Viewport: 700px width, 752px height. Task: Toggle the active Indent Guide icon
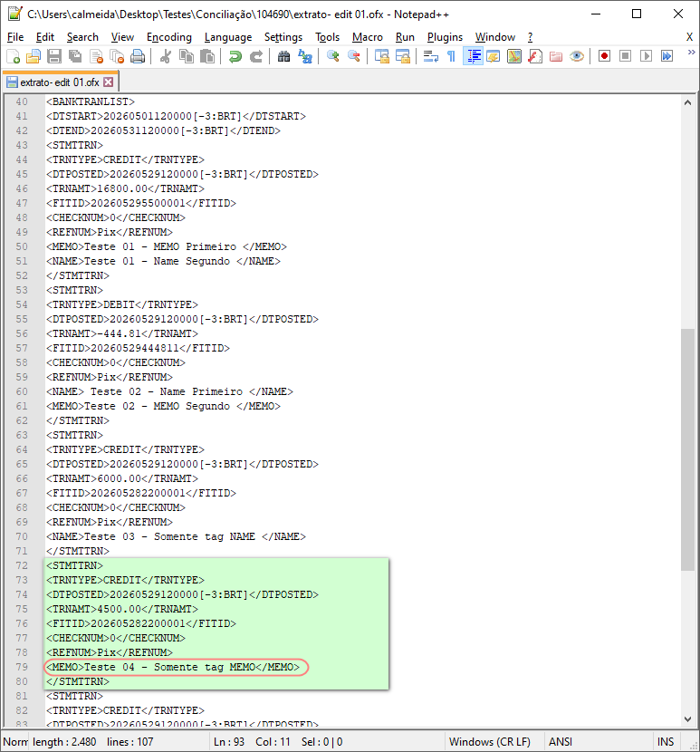point(473,56)
